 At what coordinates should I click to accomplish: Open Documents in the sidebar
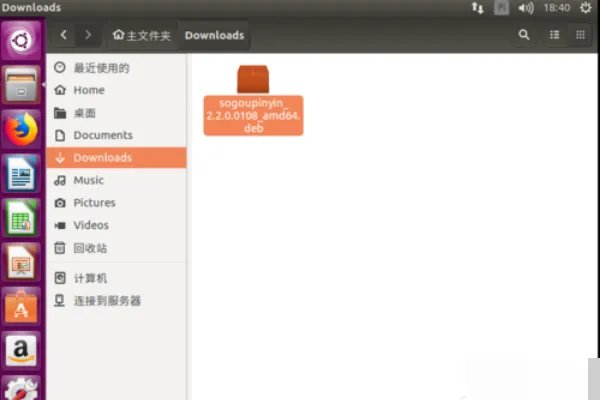point(116,135)
